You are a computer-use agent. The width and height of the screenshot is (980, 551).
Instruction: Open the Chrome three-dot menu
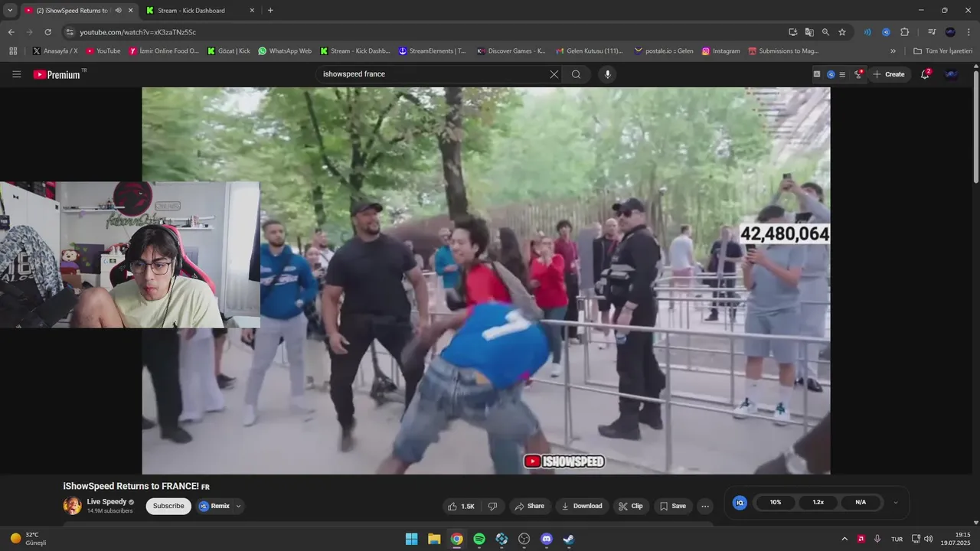coord(969,32)
